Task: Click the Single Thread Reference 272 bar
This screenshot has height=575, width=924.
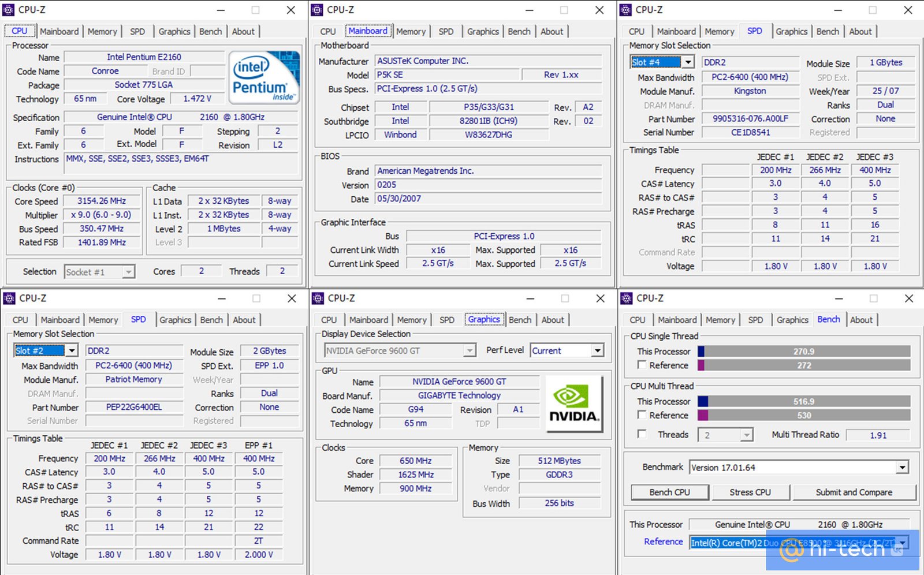Action: click(x=804, y=365)
